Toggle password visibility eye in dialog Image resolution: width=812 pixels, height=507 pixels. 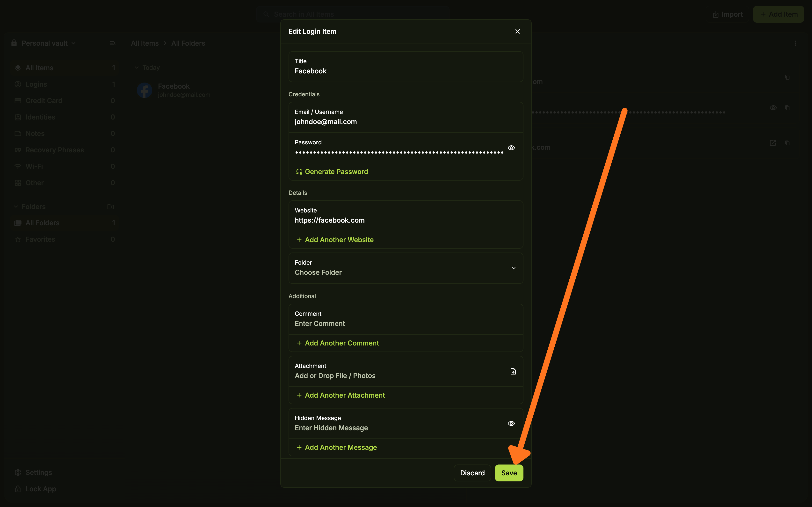pos(511,148)
